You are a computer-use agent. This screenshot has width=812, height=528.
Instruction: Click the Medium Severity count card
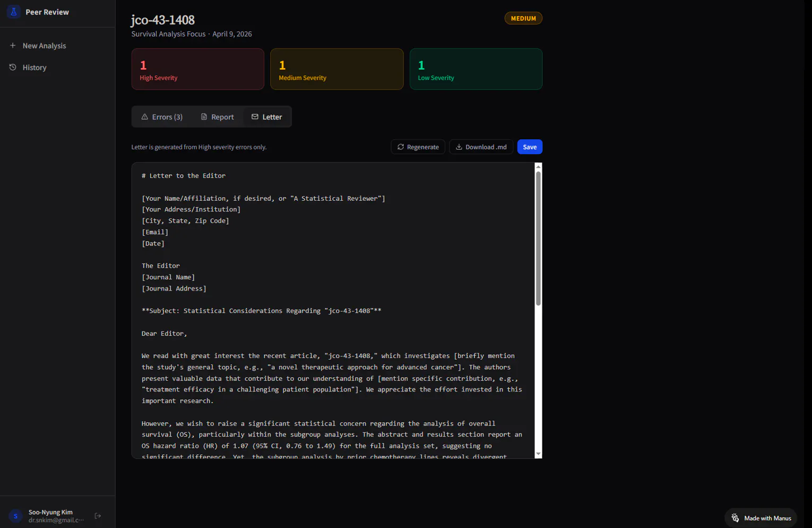click(337, 69)
